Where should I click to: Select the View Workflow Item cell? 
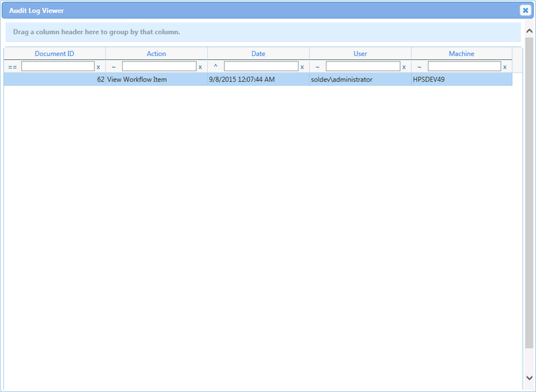(156, 79)
